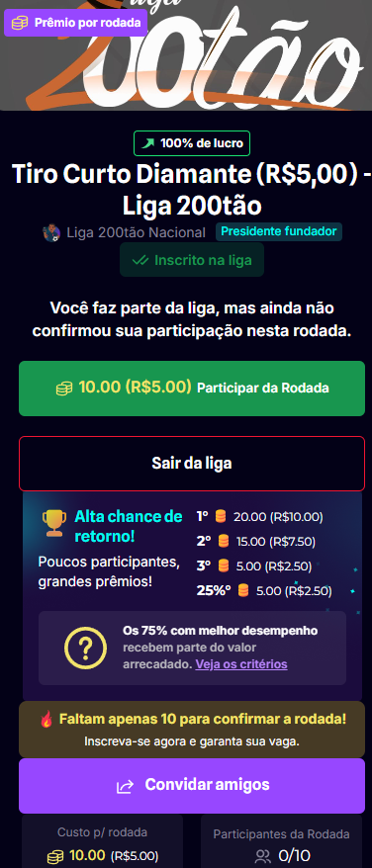
Task: Click the green arrow icon beside 100% de lucro
Action: pyautogui.click(x=147, y=143)
